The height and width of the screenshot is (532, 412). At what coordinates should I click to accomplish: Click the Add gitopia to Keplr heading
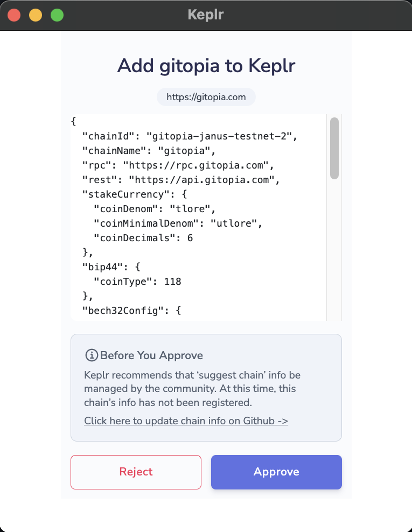206,66
